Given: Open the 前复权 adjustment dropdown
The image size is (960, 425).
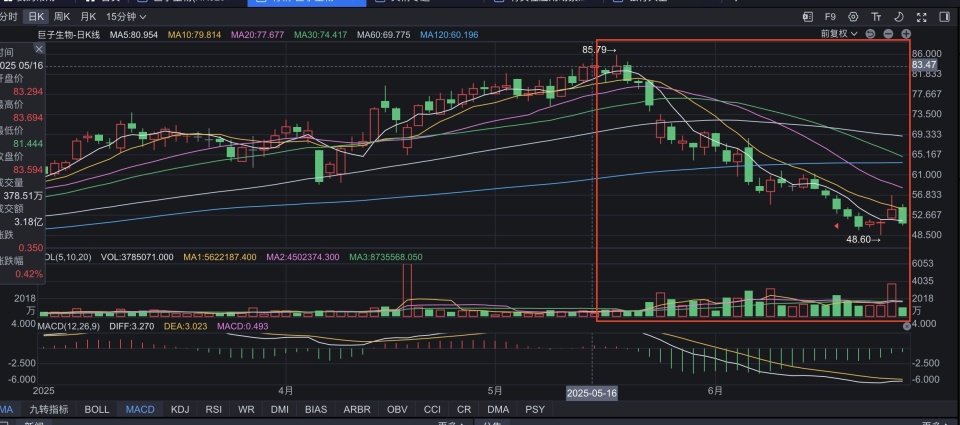Looking at the screenshot, I should 839,34.
